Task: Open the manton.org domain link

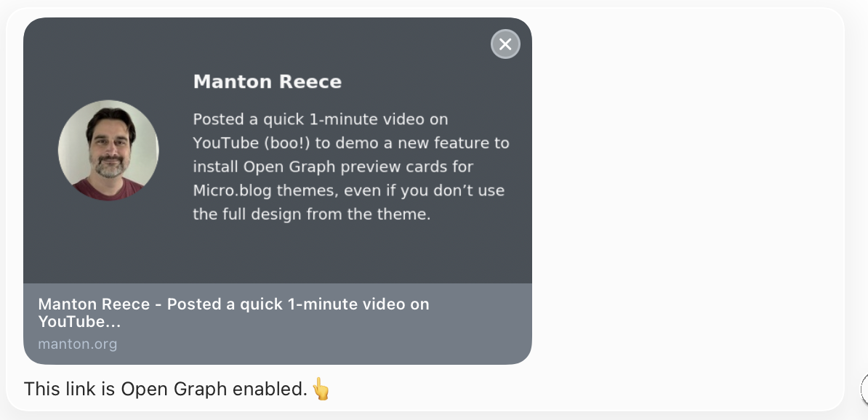Action: tap(77, 344)
